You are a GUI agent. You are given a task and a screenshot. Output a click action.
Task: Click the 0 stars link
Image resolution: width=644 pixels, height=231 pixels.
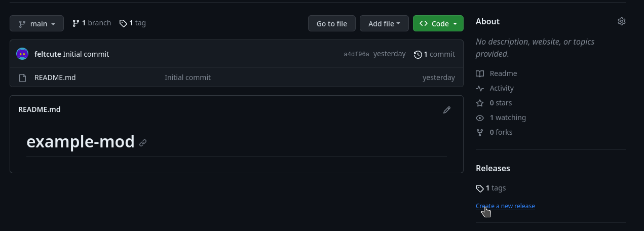[x=501, y=103]
